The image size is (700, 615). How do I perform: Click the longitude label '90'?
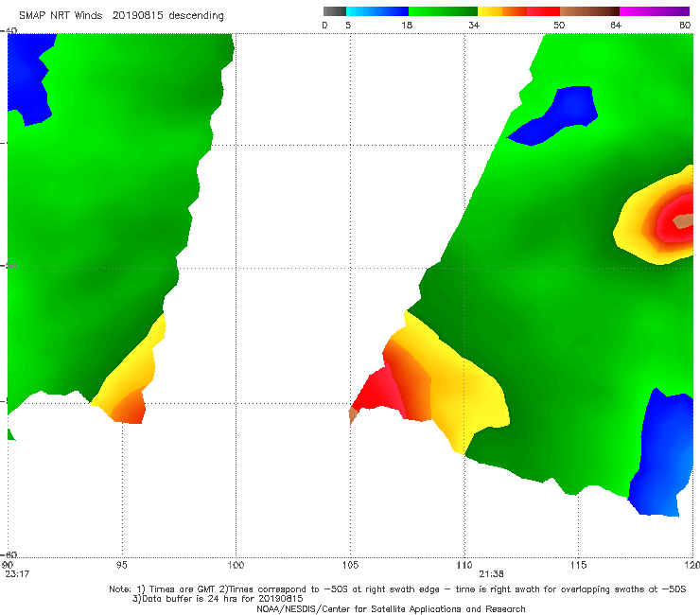tap(8, 566)
